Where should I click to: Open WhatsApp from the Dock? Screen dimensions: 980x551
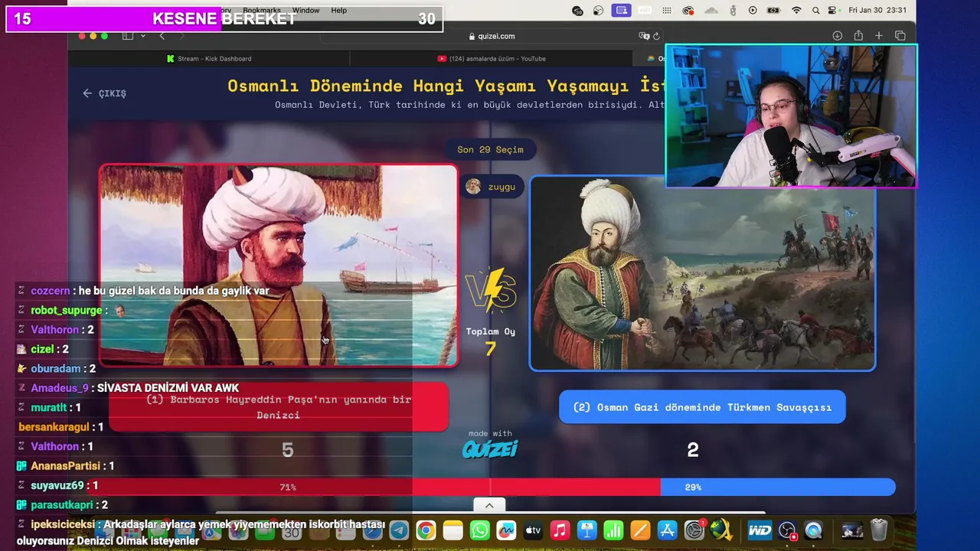point(479,530)
